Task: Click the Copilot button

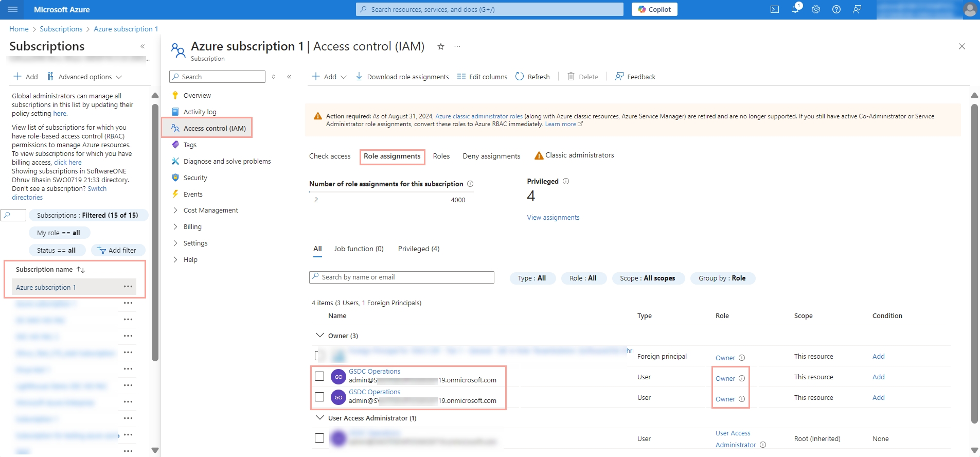Action: coord(654,9)
